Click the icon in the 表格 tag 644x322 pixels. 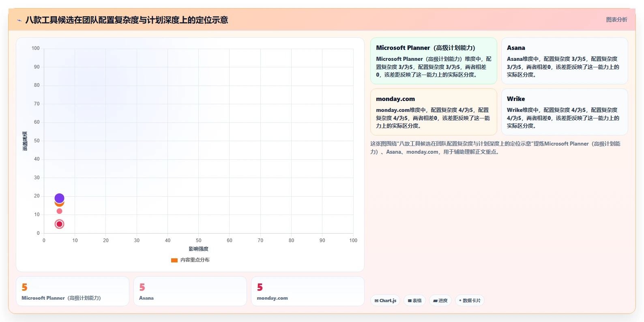[410, 301]
